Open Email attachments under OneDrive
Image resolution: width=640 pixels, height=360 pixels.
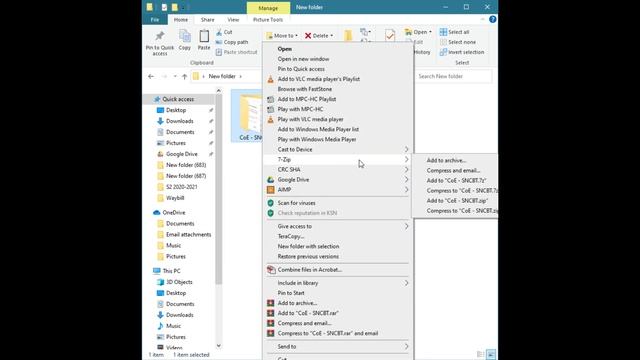[188, 235]
